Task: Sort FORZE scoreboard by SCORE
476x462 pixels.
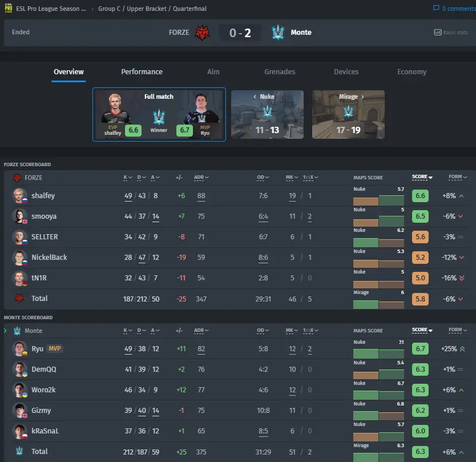Action: click(x=422, y=177)
